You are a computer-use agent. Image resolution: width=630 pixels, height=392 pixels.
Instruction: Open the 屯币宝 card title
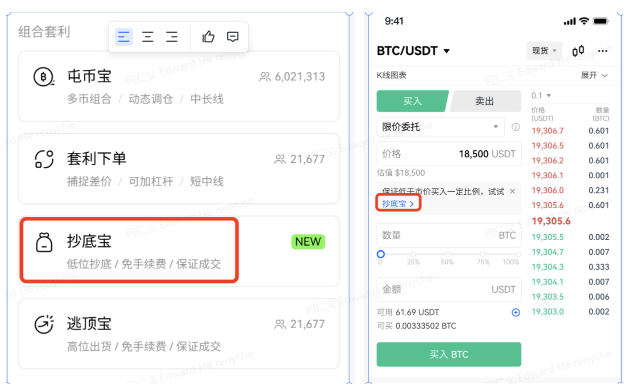[89, 76]
